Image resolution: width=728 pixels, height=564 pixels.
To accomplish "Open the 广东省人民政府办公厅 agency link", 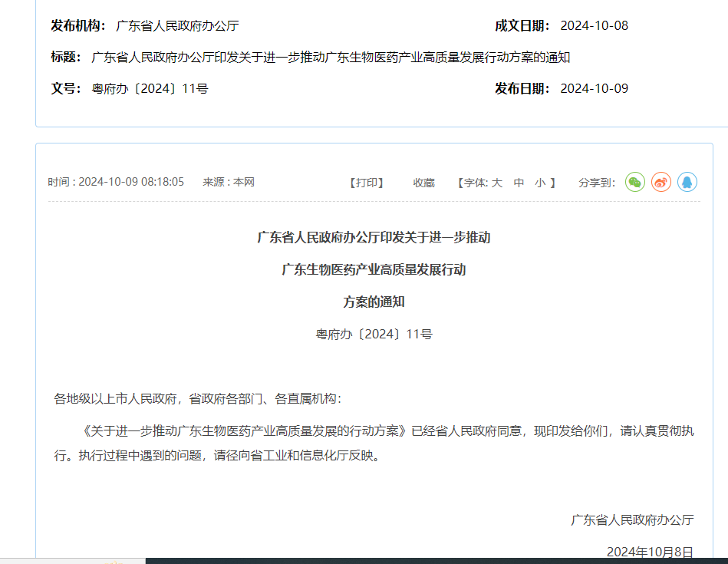I will tap(176, 25).
